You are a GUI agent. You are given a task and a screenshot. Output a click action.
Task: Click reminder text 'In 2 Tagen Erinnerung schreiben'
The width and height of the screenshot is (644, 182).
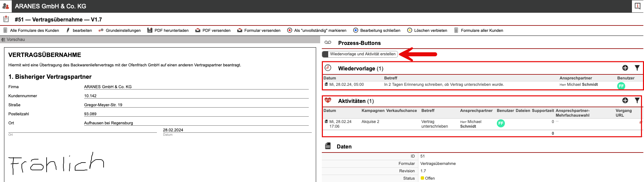[x=444, y=84]
